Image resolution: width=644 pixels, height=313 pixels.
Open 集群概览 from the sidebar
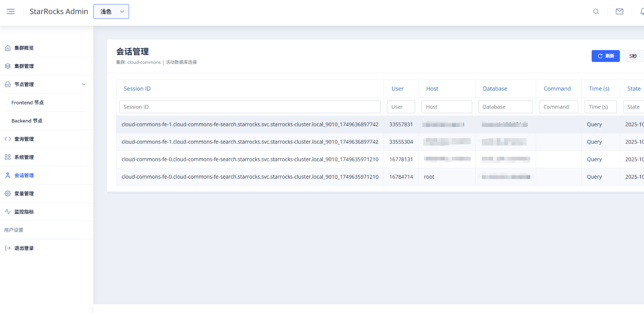[24, 48]
